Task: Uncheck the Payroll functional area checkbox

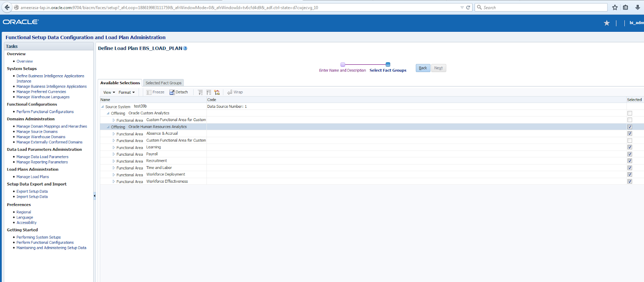Action: 630,154
